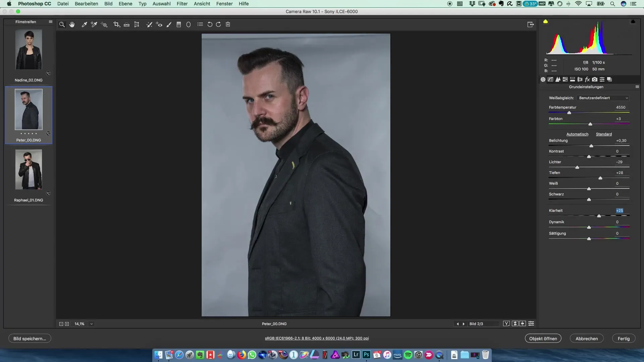Select the Hand tool
Image resolution: width=644 pixels, height=362 pixels.
click(72, 24)
